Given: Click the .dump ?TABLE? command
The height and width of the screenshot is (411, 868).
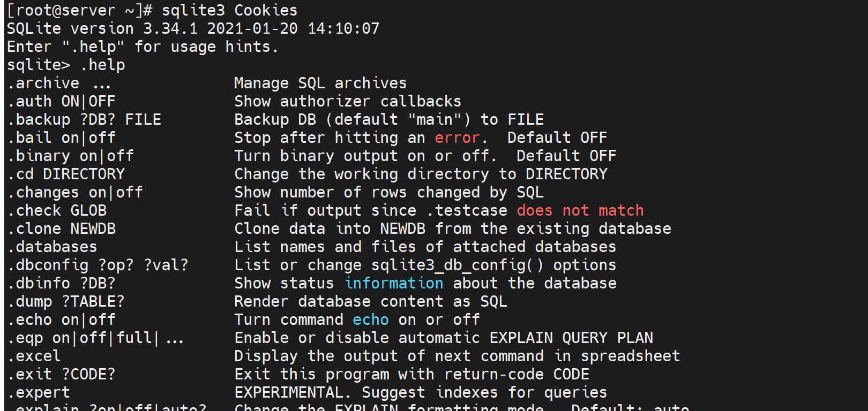Looking at the screenshot, I should point(66,302).
